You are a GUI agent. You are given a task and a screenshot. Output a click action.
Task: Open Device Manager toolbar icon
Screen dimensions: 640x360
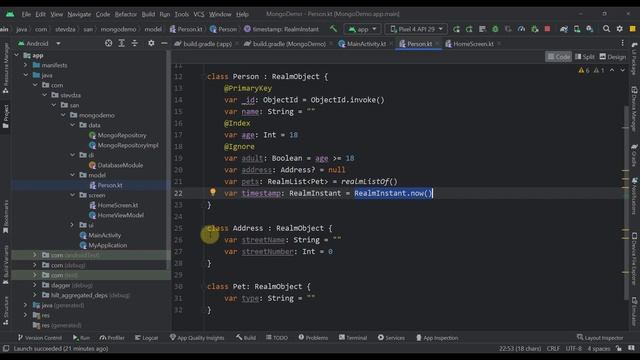pyautogui.click(x=577, y=29)
